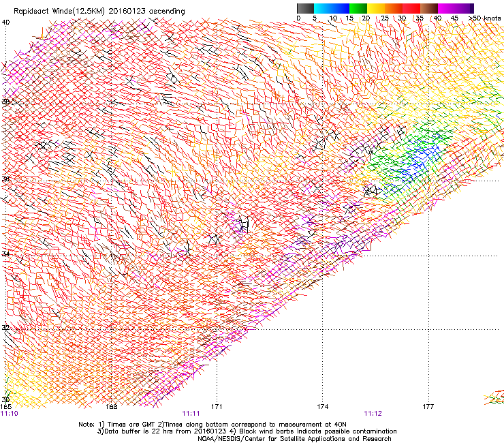Click the NOAA/NESDIS credit line

(x=294, y=439)
